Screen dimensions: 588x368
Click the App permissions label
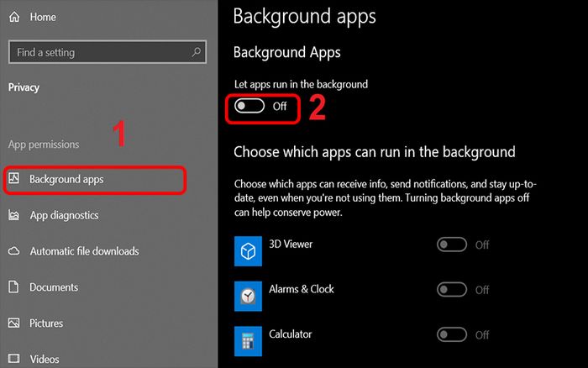click(44, 145)
